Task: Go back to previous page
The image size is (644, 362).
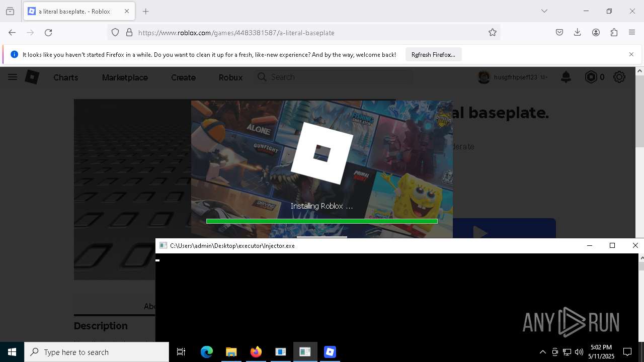Action: [12, 32]
